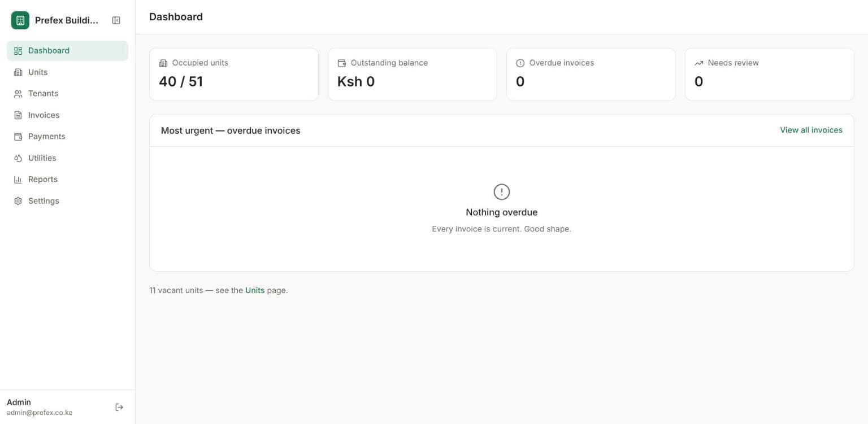Click the Dashboard grid icon in sidebar
The width and height of the screenshot is (868, 424).
(18, 51)
